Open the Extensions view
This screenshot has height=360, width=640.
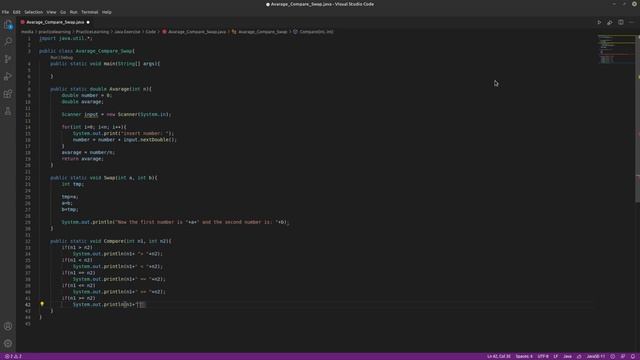coord(8,94)
